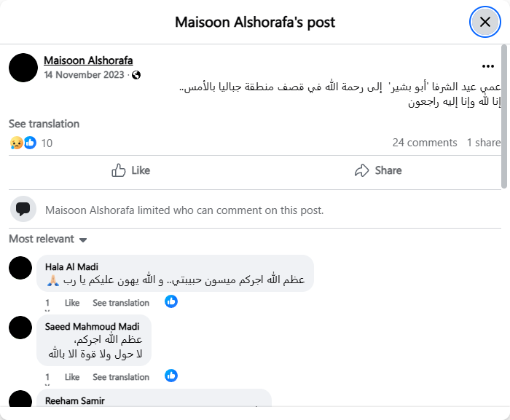The height and width of the screenshot is (420, 510).
Task: Click the blue like reaction icon on post
Action: tap(30, 143)
